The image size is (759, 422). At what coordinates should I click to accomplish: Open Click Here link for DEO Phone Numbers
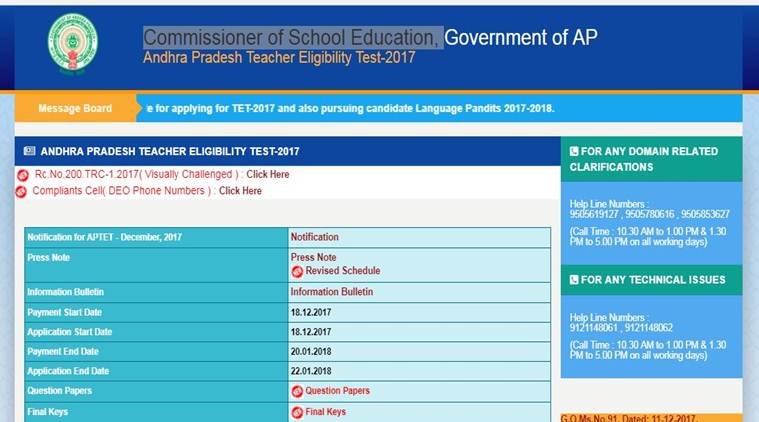240,191
